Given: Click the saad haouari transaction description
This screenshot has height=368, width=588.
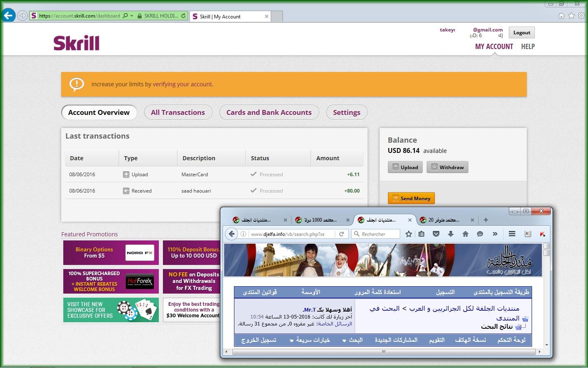Looking at the screenshot, I should point(196,191).
